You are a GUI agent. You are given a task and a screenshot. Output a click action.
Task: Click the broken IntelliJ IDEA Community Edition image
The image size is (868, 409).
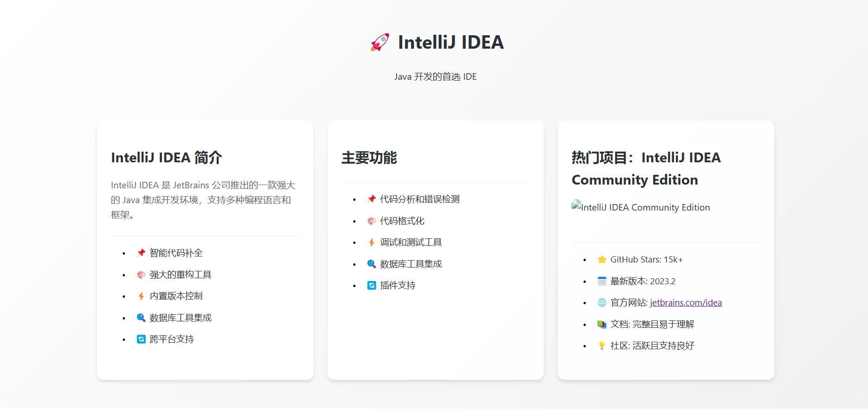[x=641, y=207]
